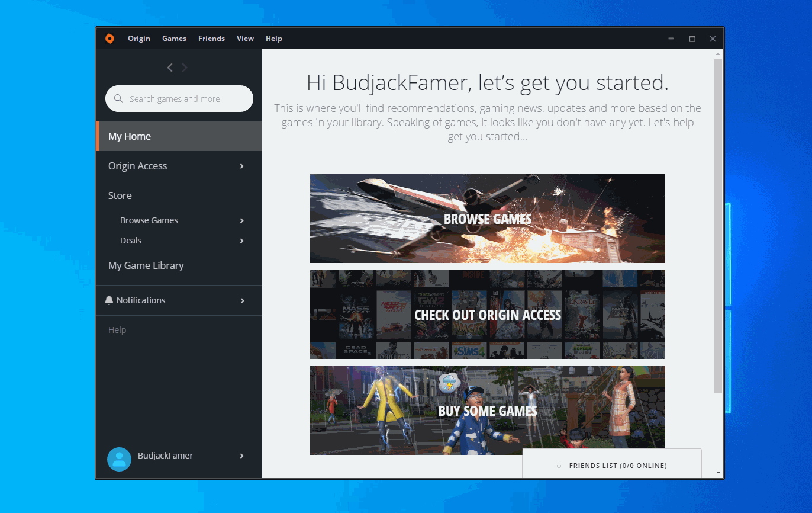The height and width of the screenshot is (513, 812).
Task: Maximize the Origin window
Action: pos(692,39)
